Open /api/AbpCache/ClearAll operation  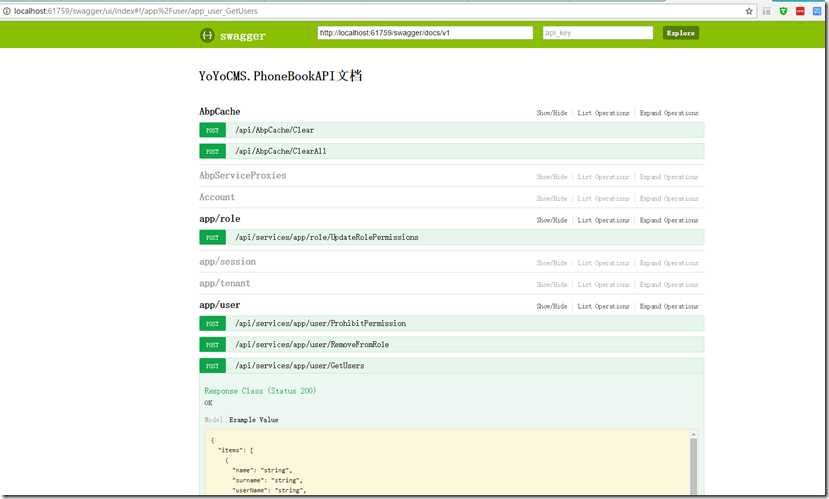[x=281, y=151]
